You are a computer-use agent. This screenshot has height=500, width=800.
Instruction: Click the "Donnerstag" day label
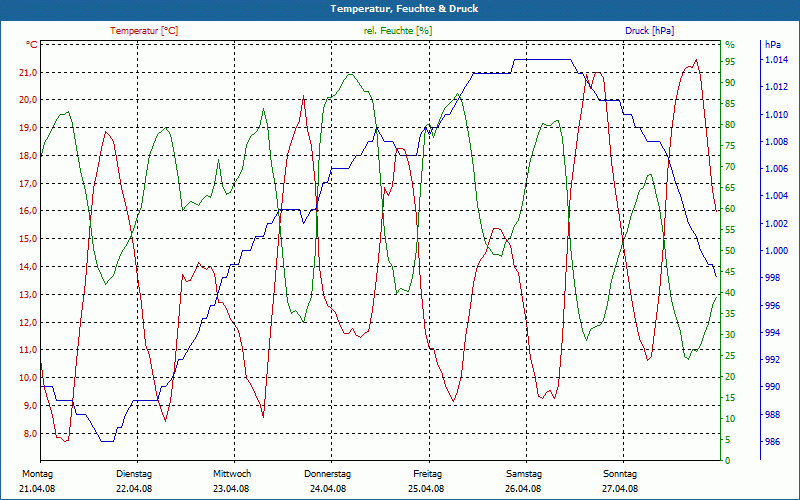point(328,474)
